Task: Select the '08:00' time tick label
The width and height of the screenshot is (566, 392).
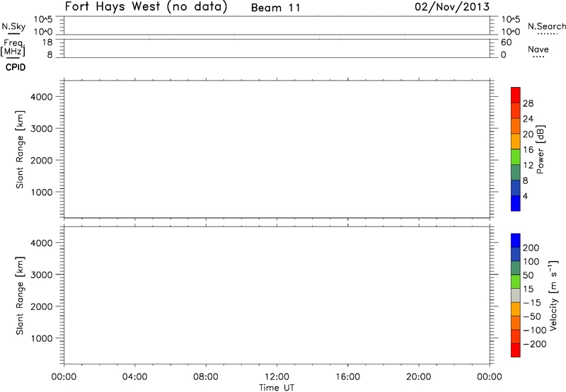Action: click(x=206, y=377)
